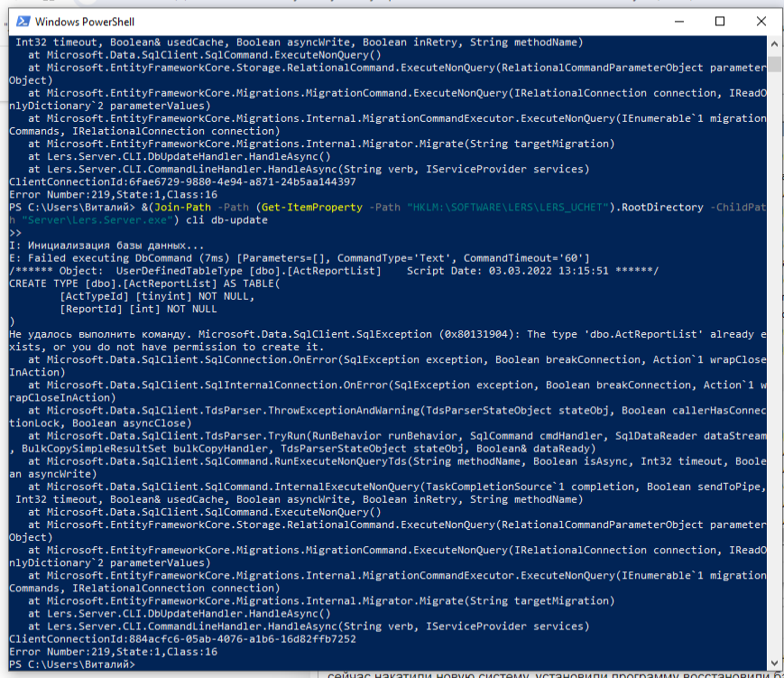Click the 'Script Date: 03.03.2022 13:15:51' text
The width and height of the screenshot is (784, 678).
[508, 271]
